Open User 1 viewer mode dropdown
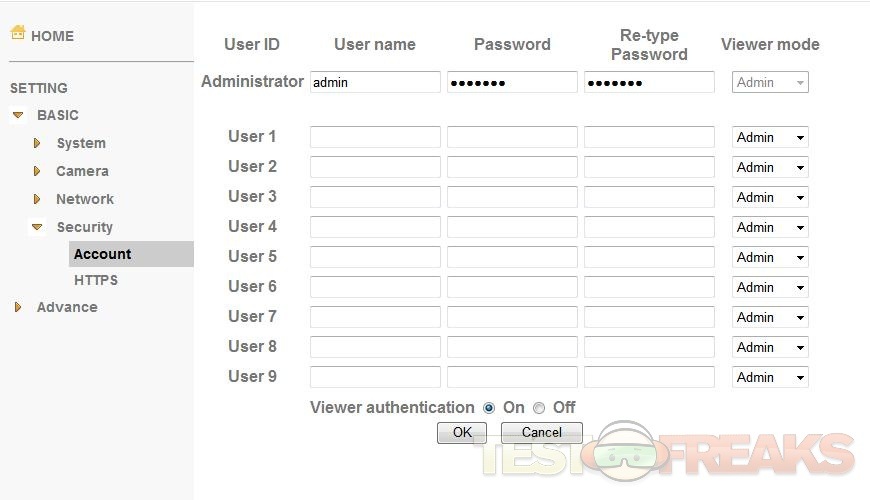The width and height of the screenshot is (870, 500). (770, 138)
